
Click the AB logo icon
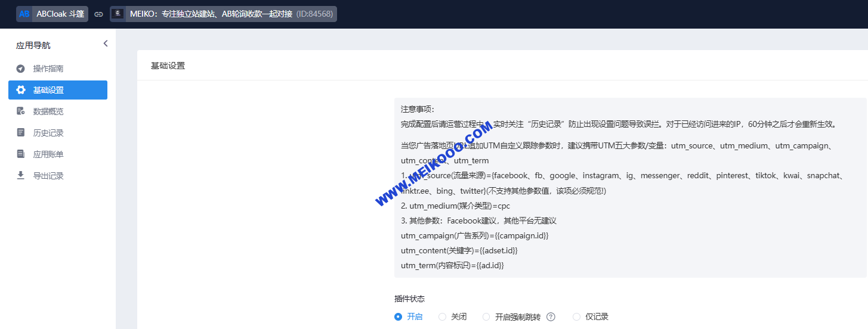(24, 14)
